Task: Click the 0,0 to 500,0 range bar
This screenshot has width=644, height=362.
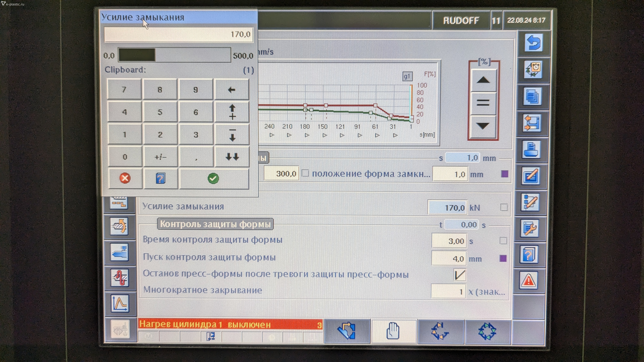Action: point(174,55)
